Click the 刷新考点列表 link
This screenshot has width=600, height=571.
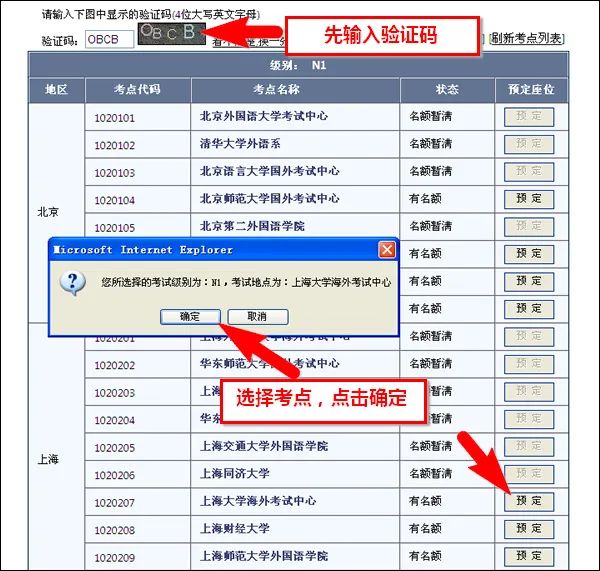click(527, 38)
